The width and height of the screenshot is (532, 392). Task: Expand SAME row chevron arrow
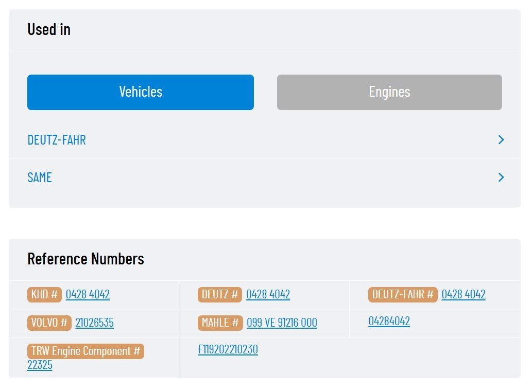pyautogui.click(x=501, y=177)
